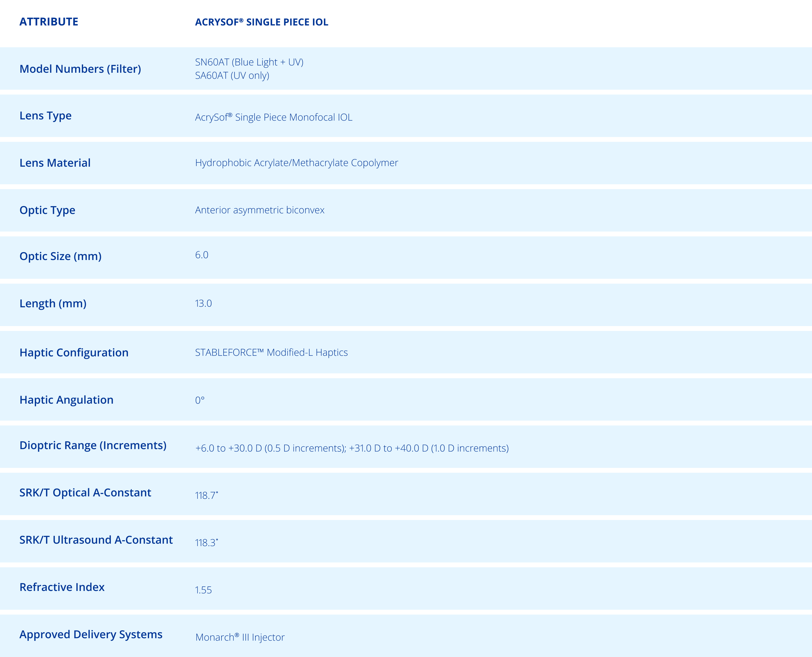
Task: Select the Haptic Angulation label
Action: pos(66,400)
